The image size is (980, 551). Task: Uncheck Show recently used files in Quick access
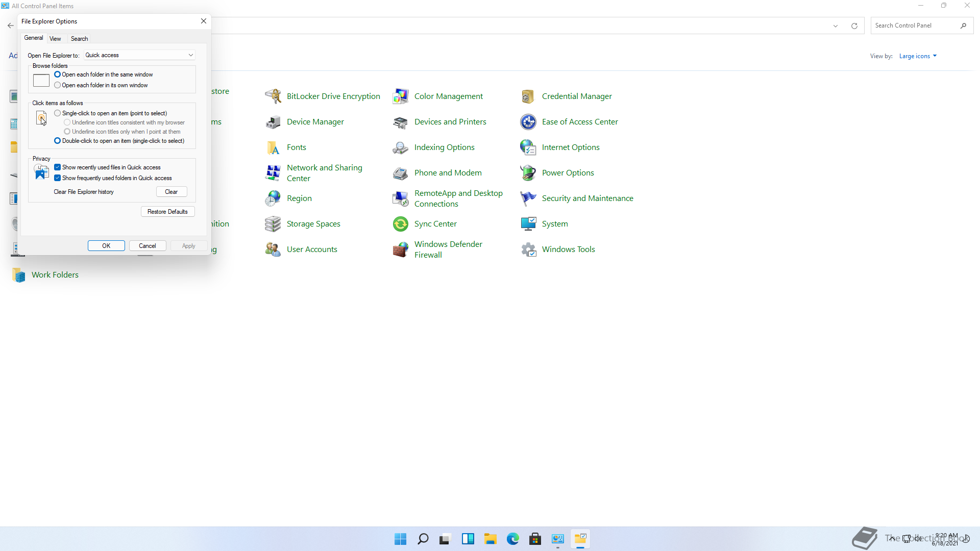[x=108, y=167]
